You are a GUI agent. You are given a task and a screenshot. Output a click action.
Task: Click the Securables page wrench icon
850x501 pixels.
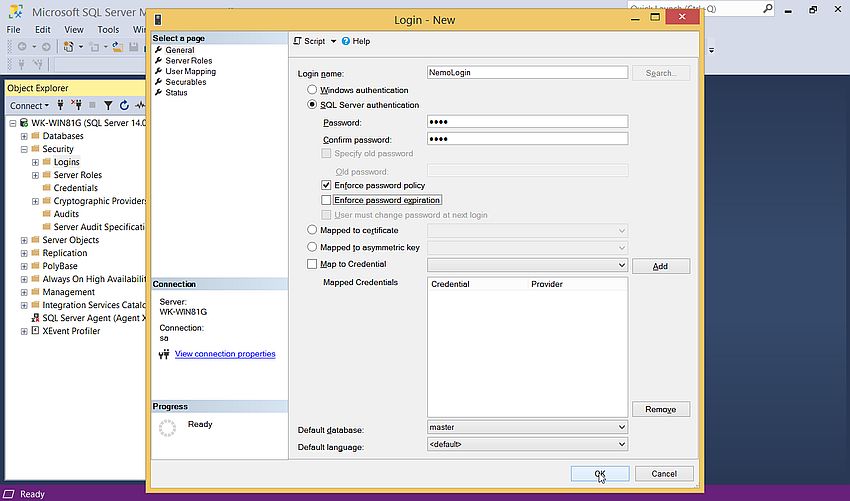pyautogui.click(x=158, y=82)
